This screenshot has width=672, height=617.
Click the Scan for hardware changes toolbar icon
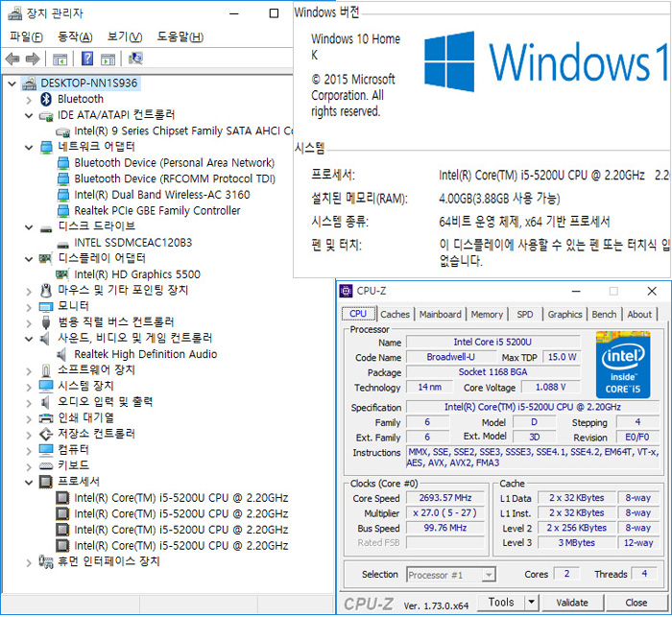pyautogui.click(x=135, y=59)
